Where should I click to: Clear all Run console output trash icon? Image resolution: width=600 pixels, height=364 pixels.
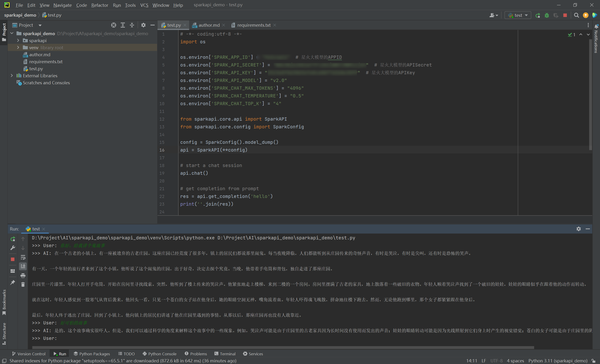[x=23, y=284]
